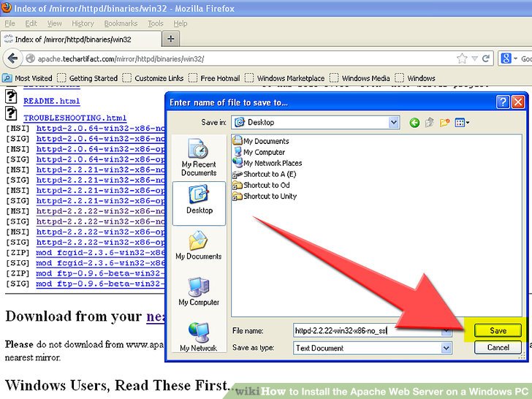Click the Windows Media bookmark
The image size is (532, 399).
(360, 78)
